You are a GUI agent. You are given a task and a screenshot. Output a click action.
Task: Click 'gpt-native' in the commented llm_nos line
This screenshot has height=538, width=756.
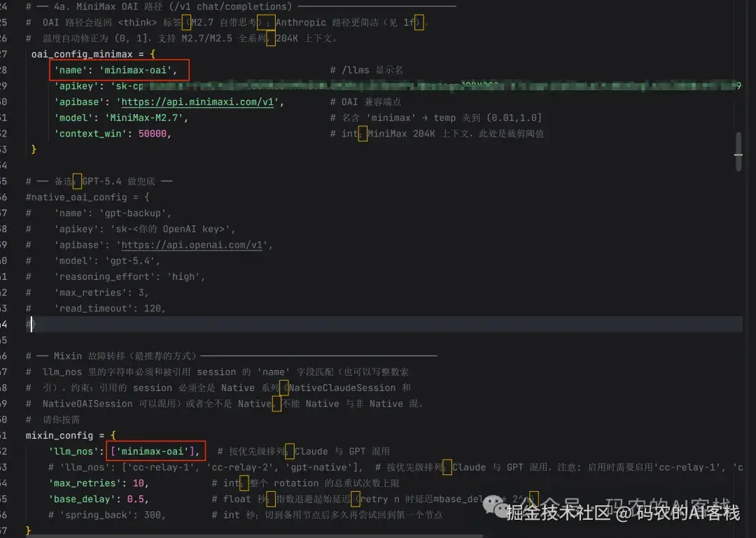coord(318,467)
